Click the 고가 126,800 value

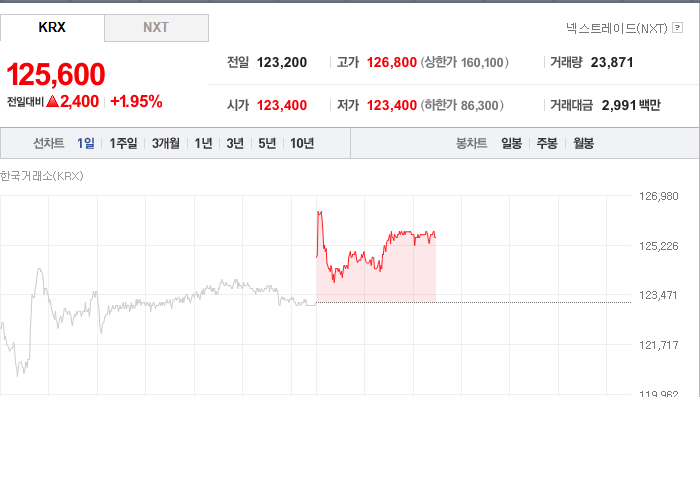click(392, 62)
